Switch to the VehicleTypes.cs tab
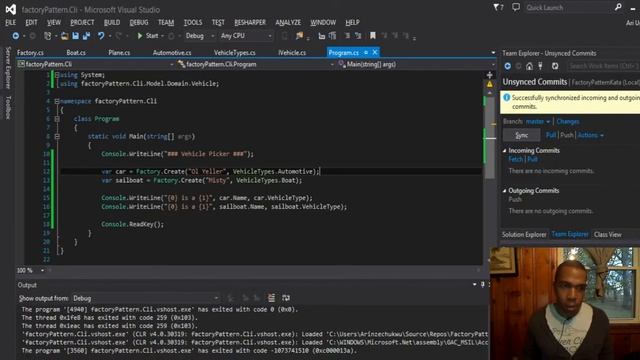Viewport: 640px width, 360px height. coord(235,53)
